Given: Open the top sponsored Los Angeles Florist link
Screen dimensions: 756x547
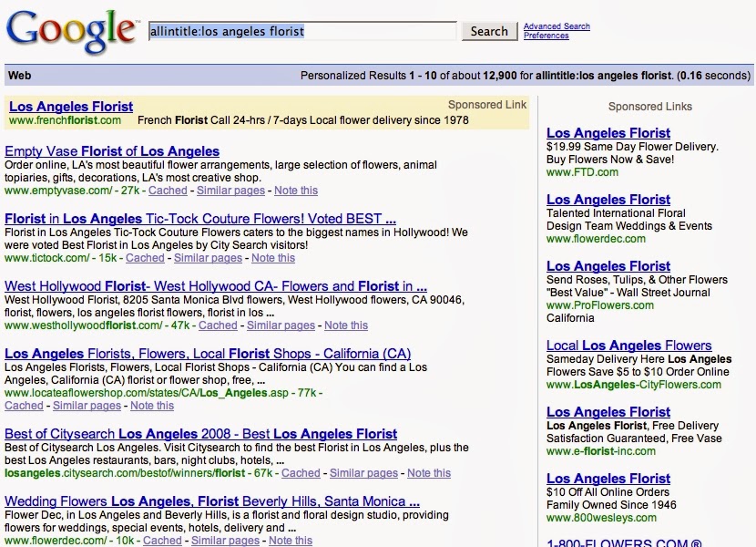Looking at the screenshot, I should [71, 107].
